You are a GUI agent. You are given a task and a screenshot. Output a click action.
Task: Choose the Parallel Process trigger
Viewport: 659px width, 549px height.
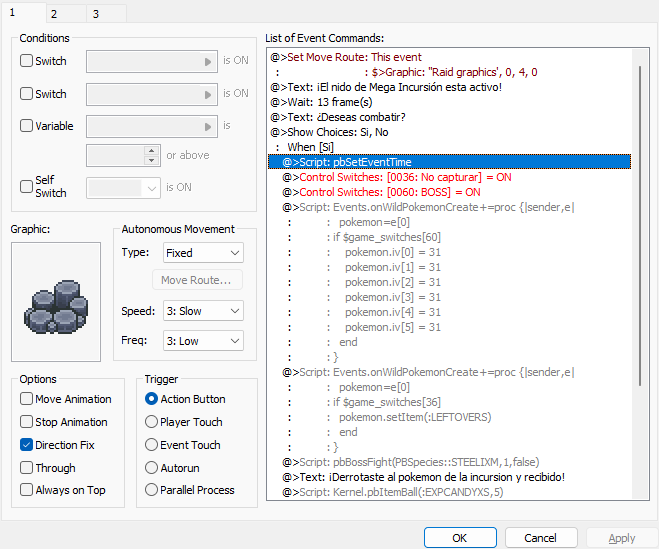pyautogui.click(x=152, y=490)
